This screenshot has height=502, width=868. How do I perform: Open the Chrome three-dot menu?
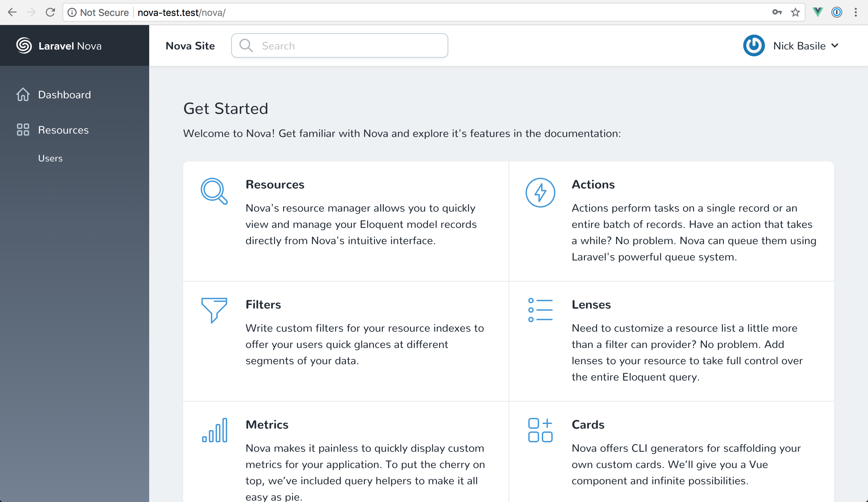[855, 13]
